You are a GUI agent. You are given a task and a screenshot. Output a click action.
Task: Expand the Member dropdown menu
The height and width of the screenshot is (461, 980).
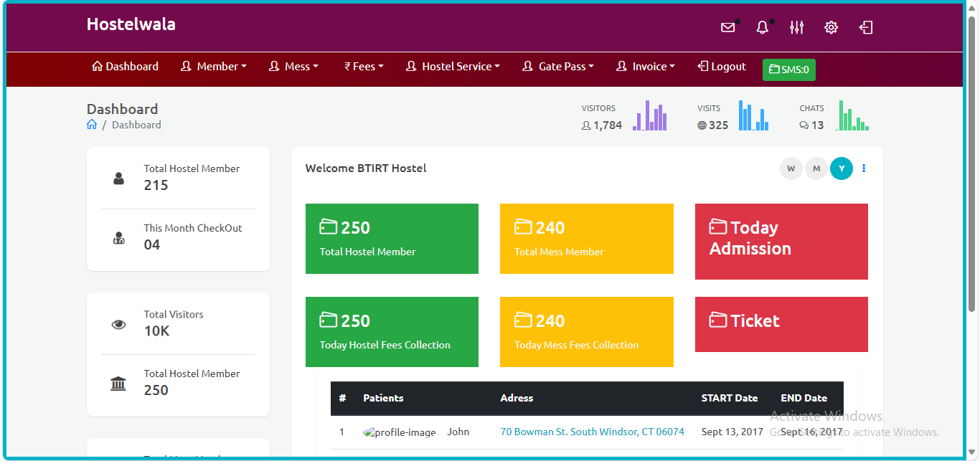coord(213,67)
